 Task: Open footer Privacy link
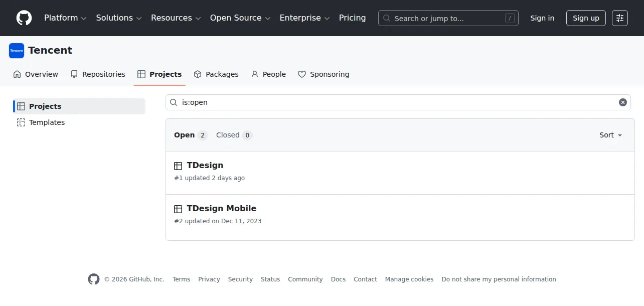coord(209,279)
